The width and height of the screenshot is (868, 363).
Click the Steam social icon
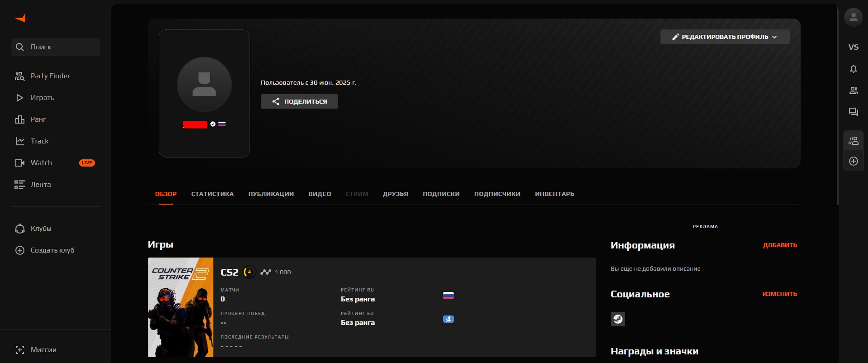click(618, 319)
